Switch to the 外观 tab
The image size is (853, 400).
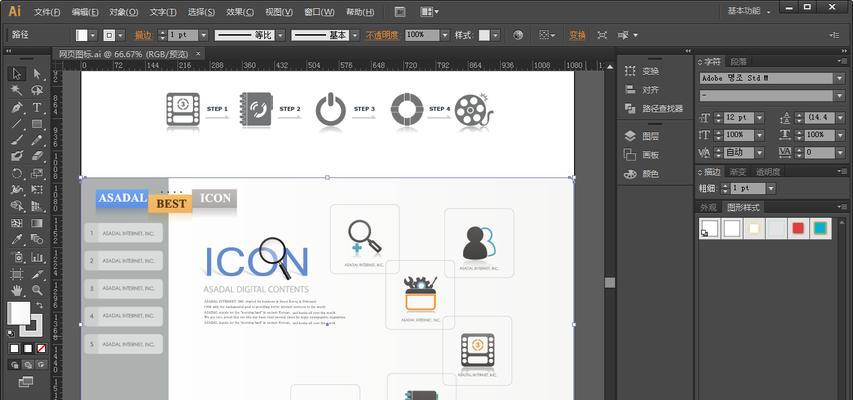tap(708, 207)
